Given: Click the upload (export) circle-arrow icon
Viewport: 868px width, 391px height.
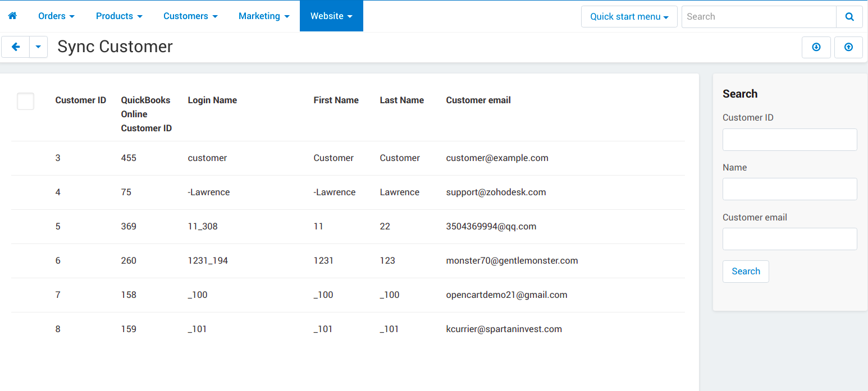Looking at the screenshot, I should (848, 47).
